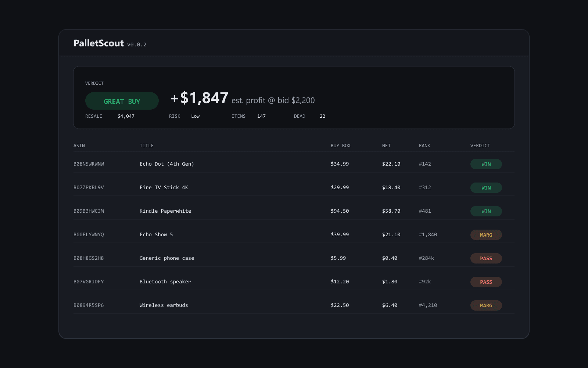Screen dimensions: 588x368
Task: Click the $58.70 net value
Action: tap(391, 211)
